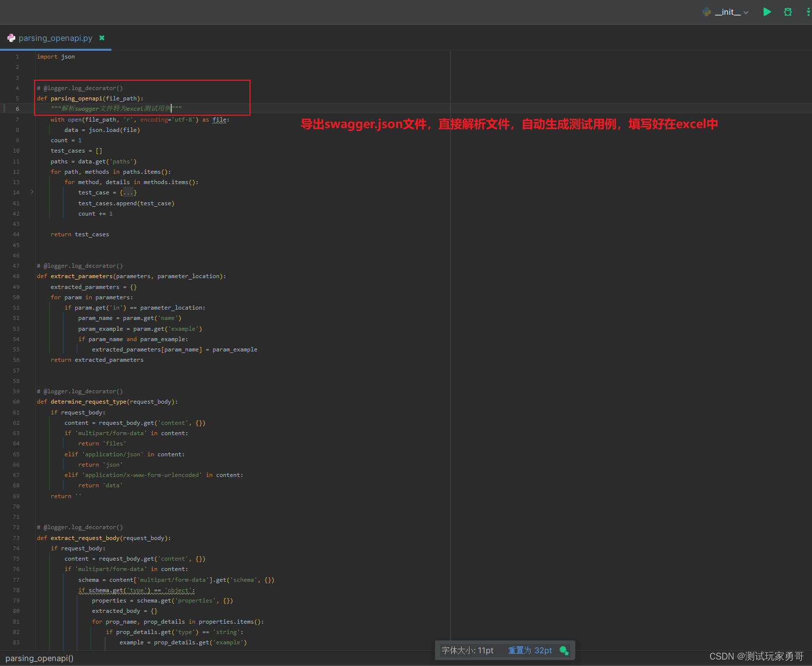This screenshot has width=812, height=666.
Task: Click 'extracted_parameters = {}' on line 49
Action: coord(94,287)
